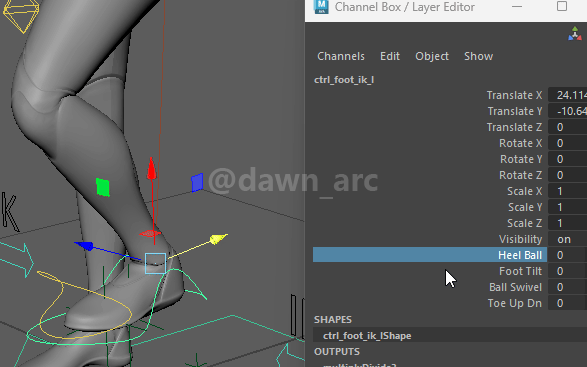The height and width of the screenshot is (367, 587).
Task: Click the Scale Y value field
Action: pyautogui.click(x=567, y=207)
